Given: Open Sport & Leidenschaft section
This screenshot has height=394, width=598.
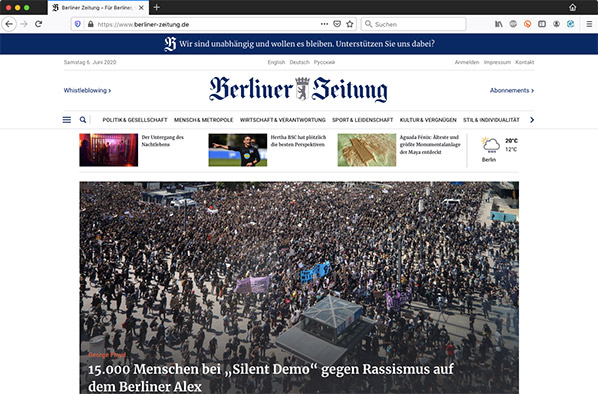Looking at the screenshot, I should click(x=363, y=120).
